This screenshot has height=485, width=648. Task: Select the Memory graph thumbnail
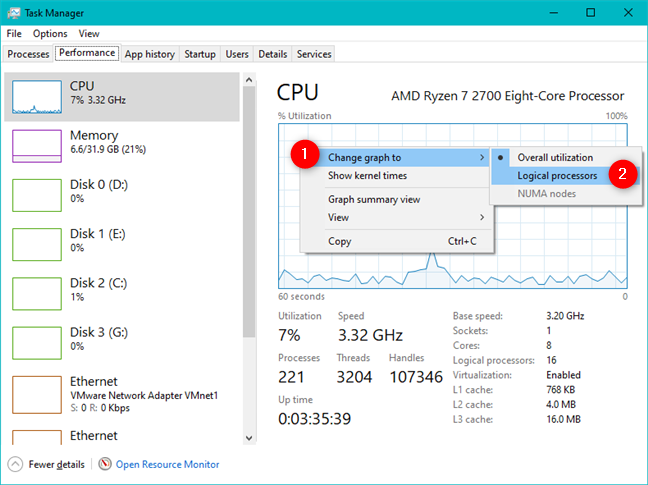pyautogui.click(x=37, y=146)
